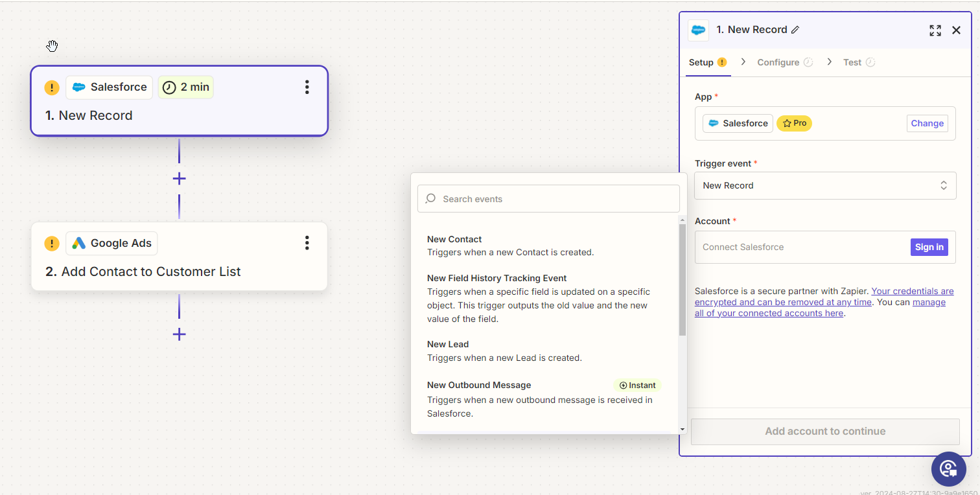Switch to the Setup tab

(707, 62)
